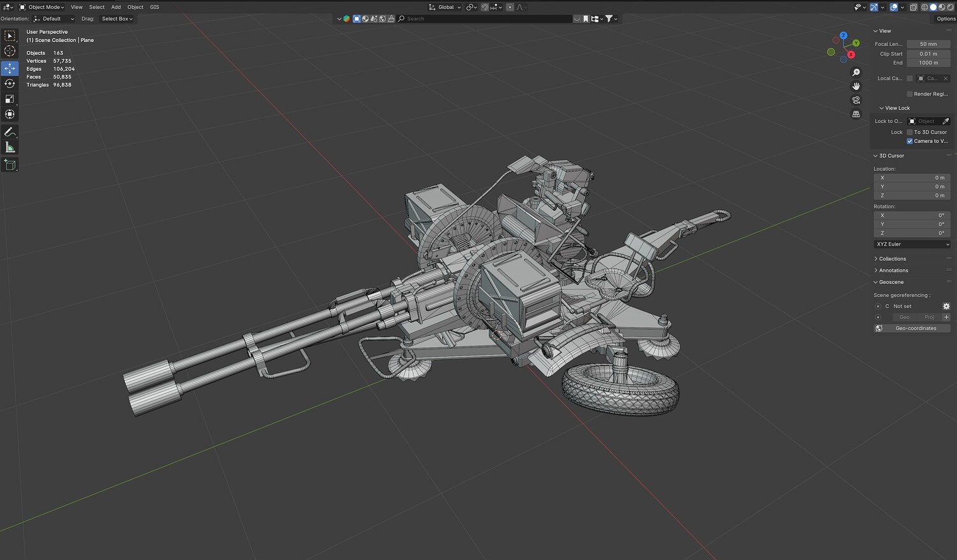Toggle viewport overlays button
The image size is (957, 560).
tap(894, 7)
